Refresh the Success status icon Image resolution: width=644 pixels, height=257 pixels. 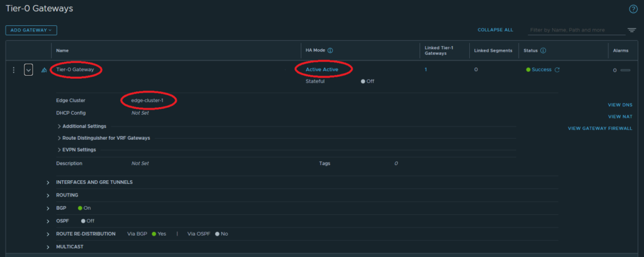(x=557, y=70)
